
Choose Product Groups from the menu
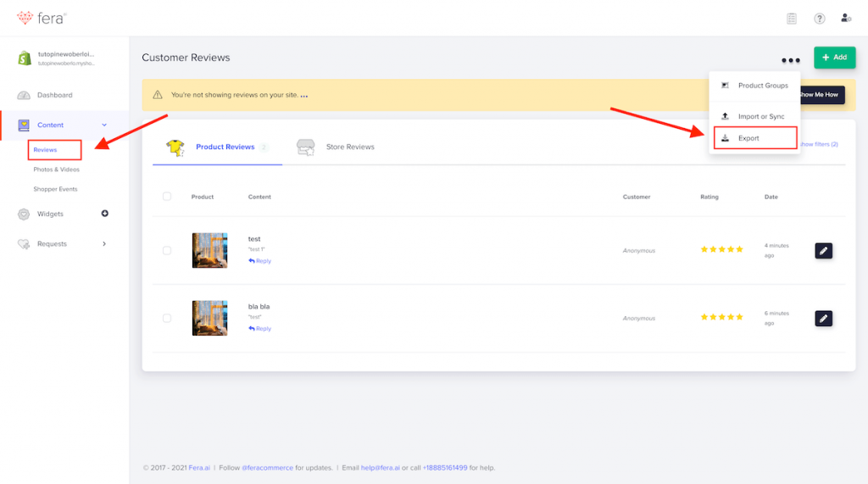coord(763,86)
